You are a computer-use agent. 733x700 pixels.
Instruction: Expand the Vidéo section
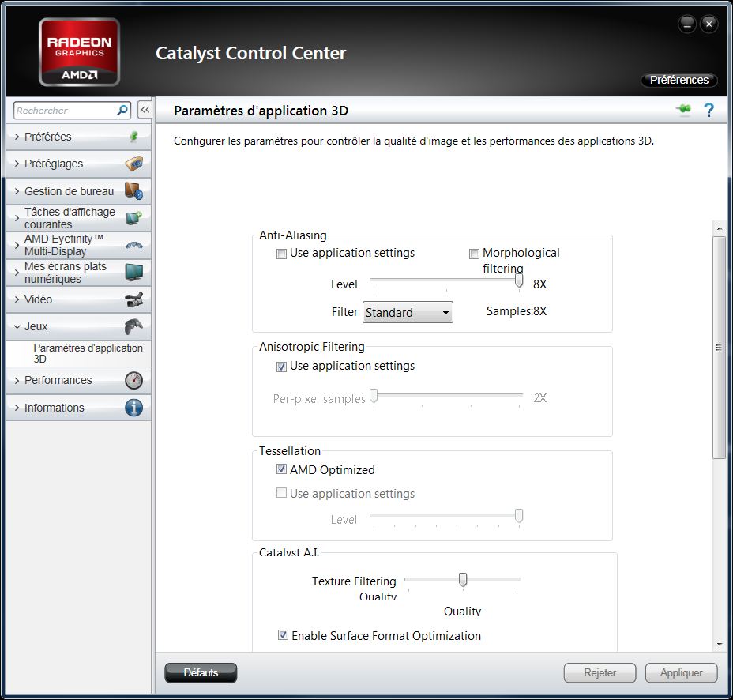(17, 299)
